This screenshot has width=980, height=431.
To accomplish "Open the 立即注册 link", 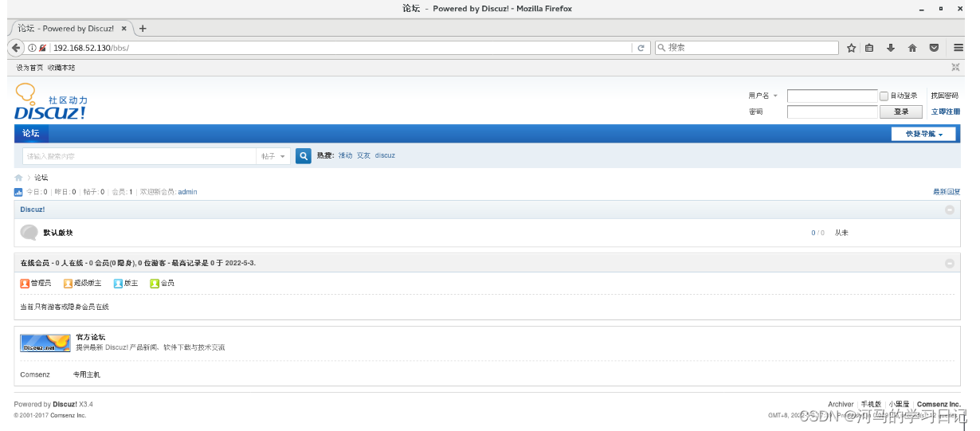I will [946, 112].
